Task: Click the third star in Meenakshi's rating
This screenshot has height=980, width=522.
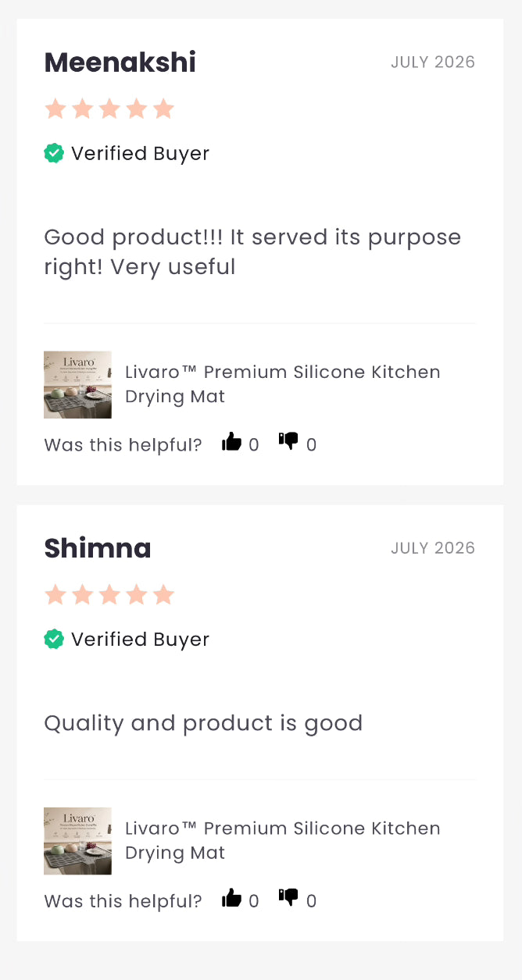Action: 109,109
